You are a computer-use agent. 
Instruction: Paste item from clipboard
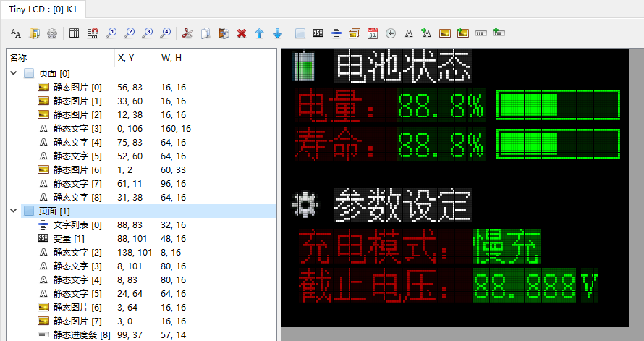224,33
